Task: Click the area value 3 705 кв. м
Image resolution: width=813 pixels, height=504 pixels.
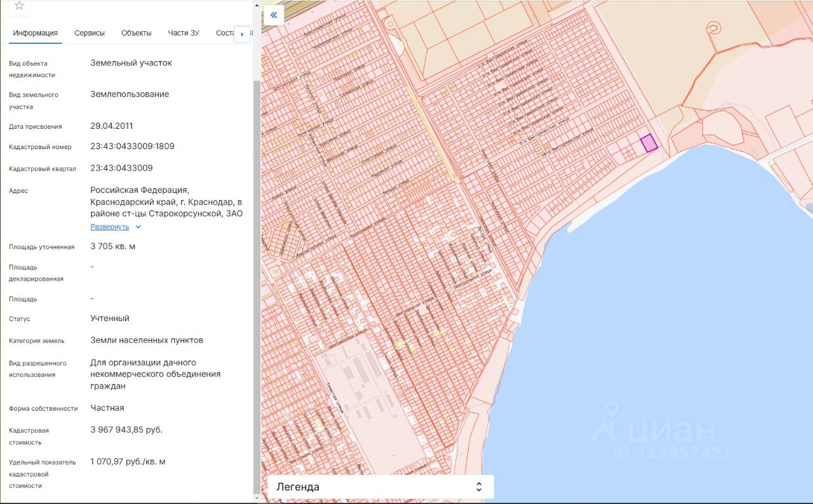Action: pos(112,246)
